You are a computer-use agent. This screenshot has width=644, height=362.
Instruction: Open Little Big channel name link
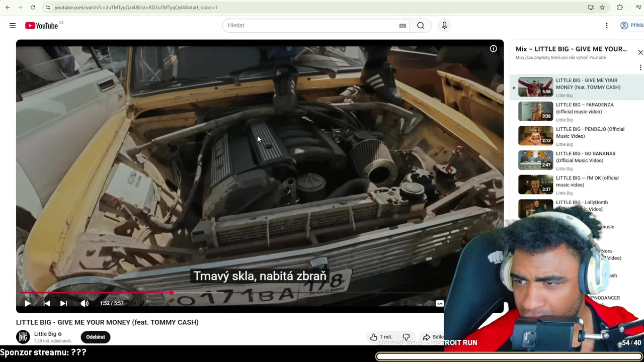point(45,334)
